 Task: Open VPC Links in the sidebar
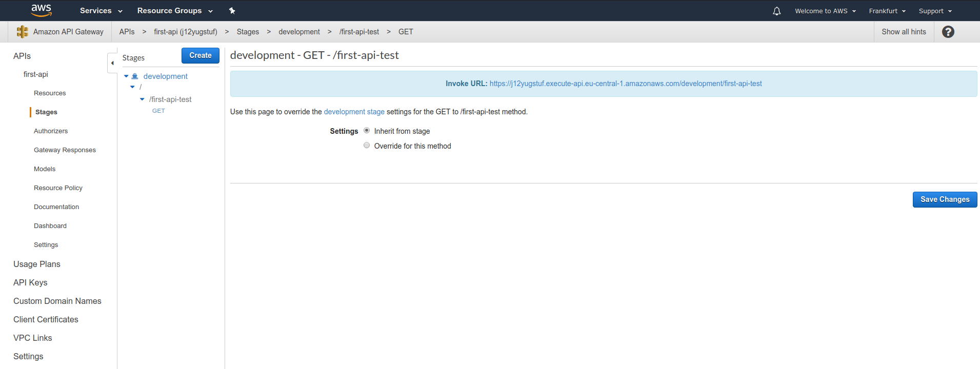pyautogui.click(x=33, y=338)
